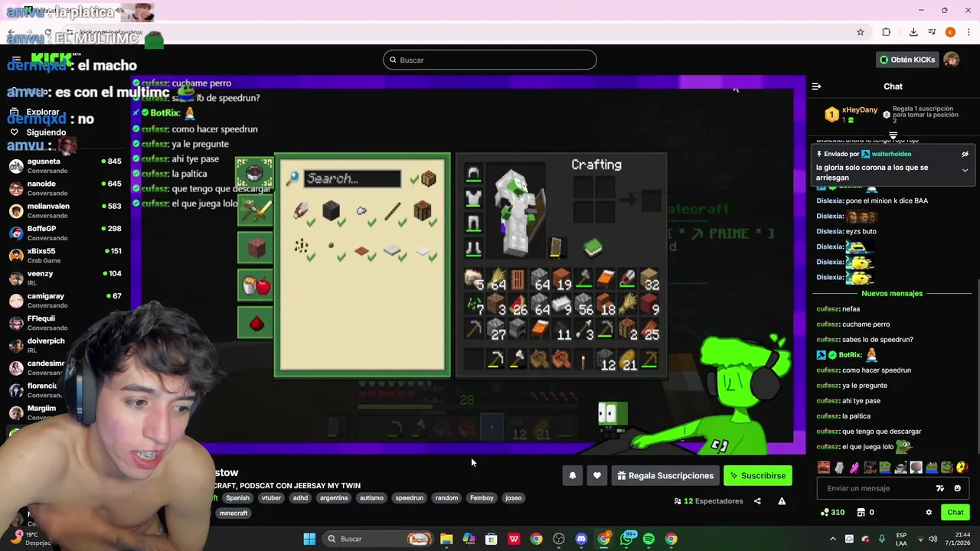Click the share stream icon
The height and width of the screenshot is (551, 980).
tap(757, 501)
